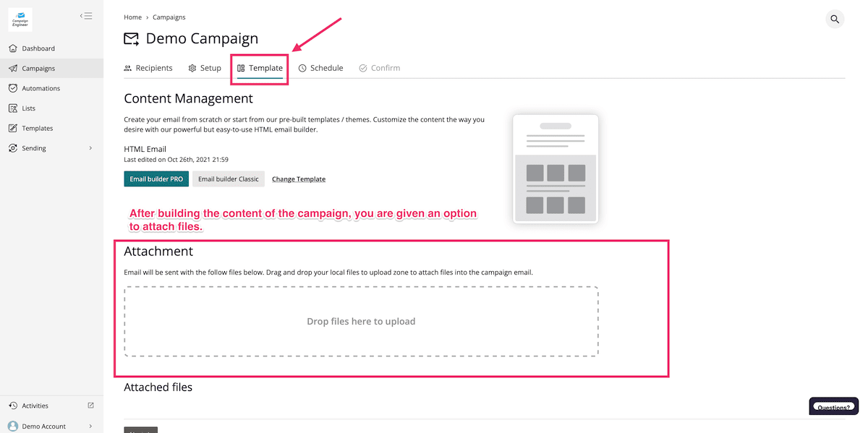This screenshot has width=868, height=433.
Task: Expand the Sending submenu chevron
Action: pyautogui.click(x=90, y=148)
